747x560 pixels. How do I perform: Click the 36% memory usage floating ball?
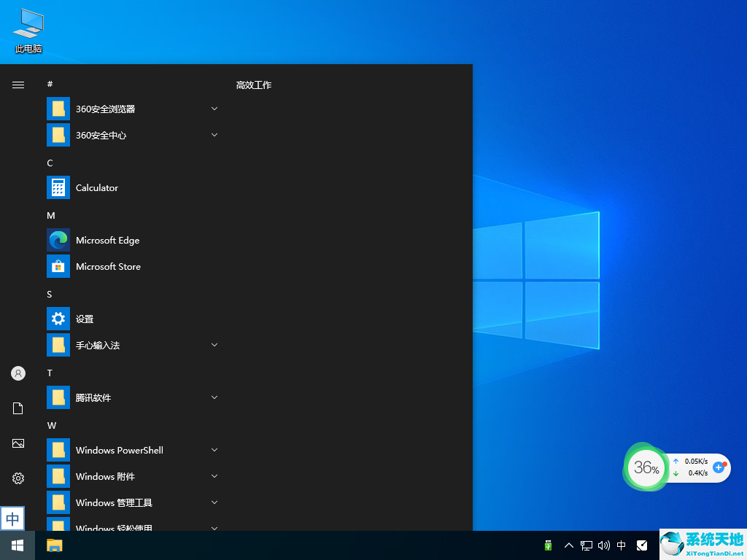tap(646, 467)
